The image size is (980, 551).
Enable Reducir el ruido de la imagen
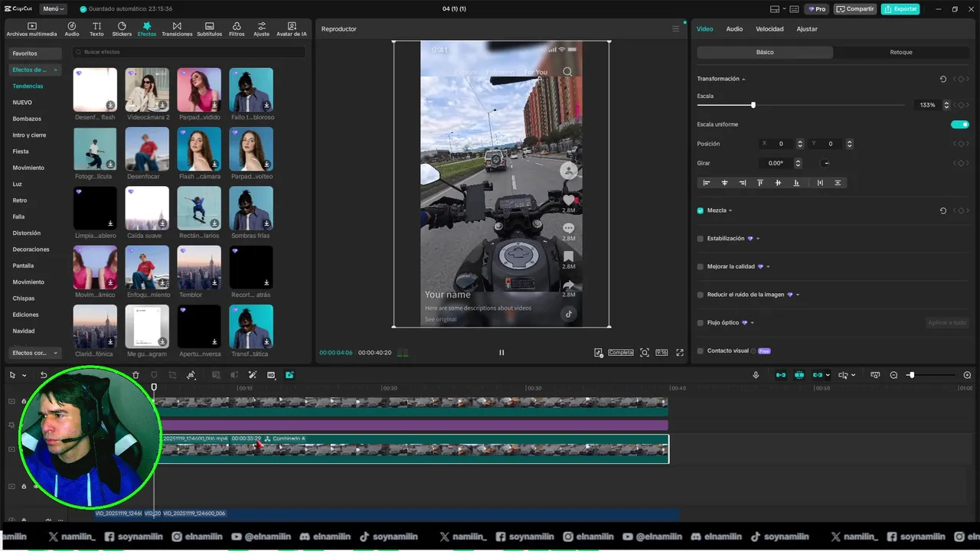700,295
